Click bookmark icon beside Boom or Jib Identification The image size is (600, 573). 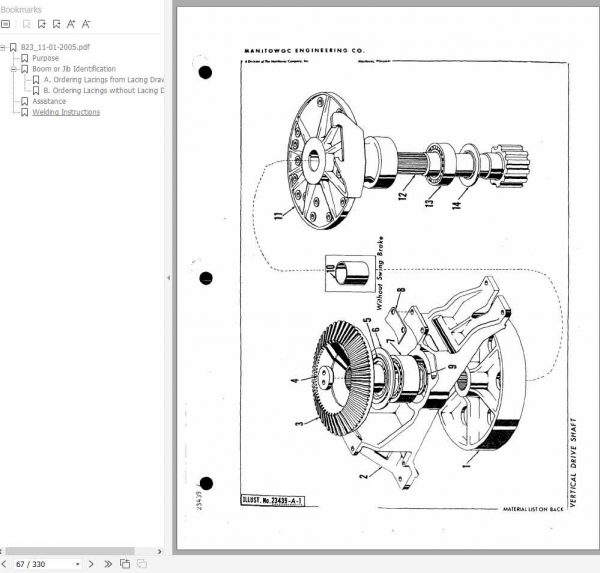(x=24, y=69)
